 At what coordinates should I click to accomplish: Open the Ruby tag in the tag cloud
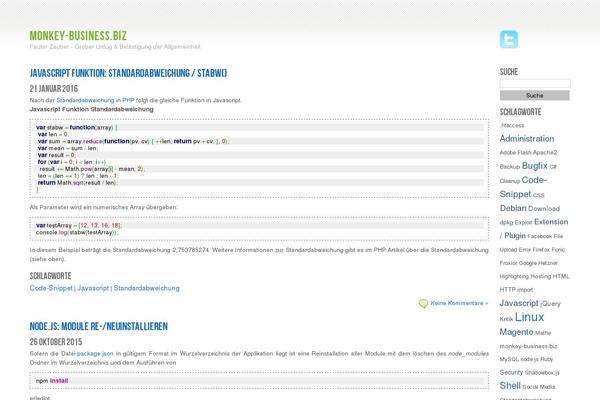coord(546,359)
